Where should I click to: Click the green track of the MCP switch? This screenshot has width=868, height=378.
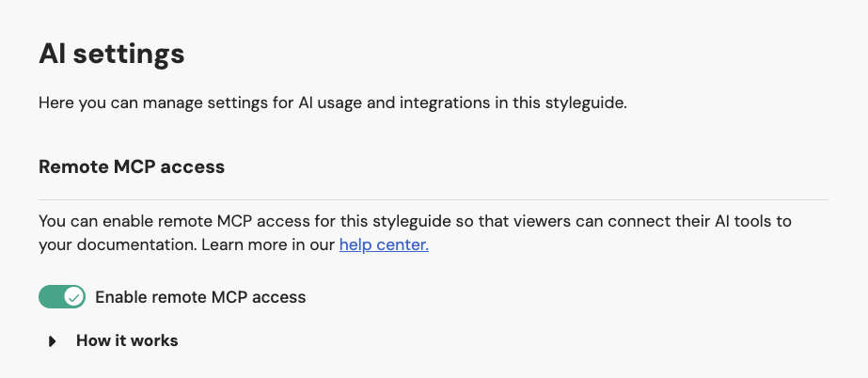pyautogui.click(x=51, y=297)
